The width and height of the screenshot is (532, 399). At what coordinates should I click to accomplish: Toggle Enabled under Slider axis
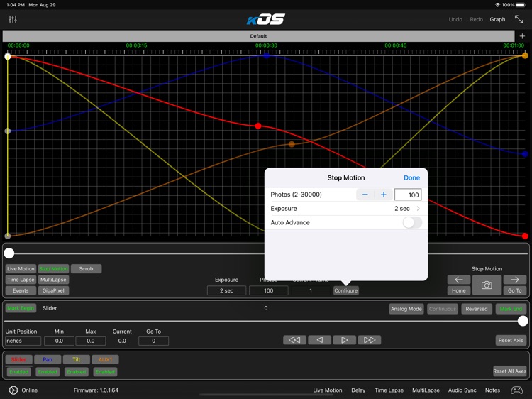point(18,372)
